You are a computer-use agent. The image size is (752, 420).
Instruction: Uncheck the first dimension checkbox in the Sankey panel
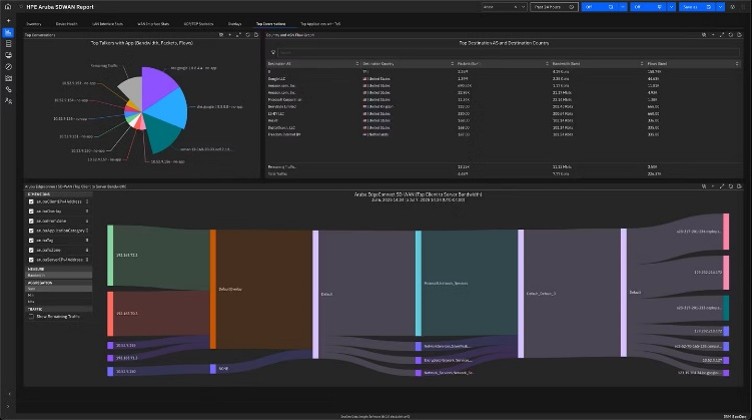pyautogui.click(x=30, y=202)
